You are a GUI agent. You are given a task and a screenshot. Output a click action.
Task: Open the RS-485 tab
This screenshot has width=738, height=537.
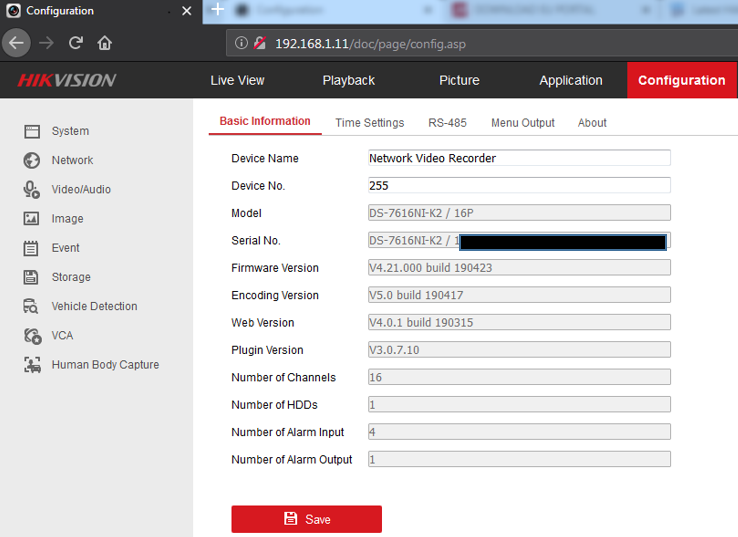[447, 123]
